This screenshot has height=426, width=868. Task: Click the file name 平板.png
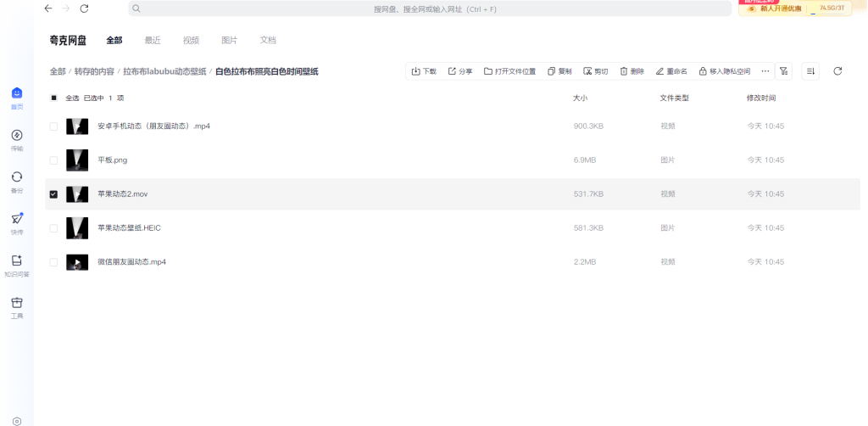point(113,160)
